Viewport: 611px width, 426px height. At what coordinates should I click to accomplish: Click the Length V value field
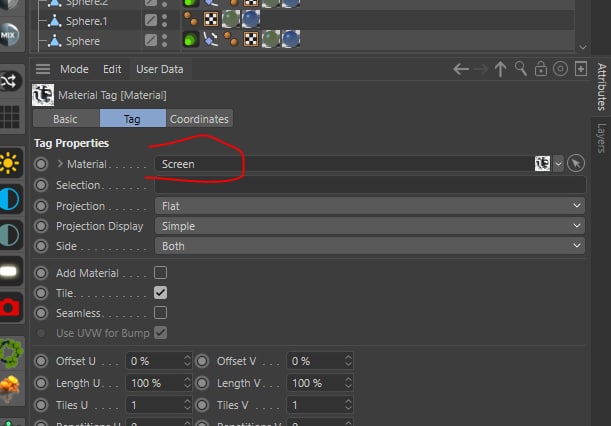click(x=315, y=383)
